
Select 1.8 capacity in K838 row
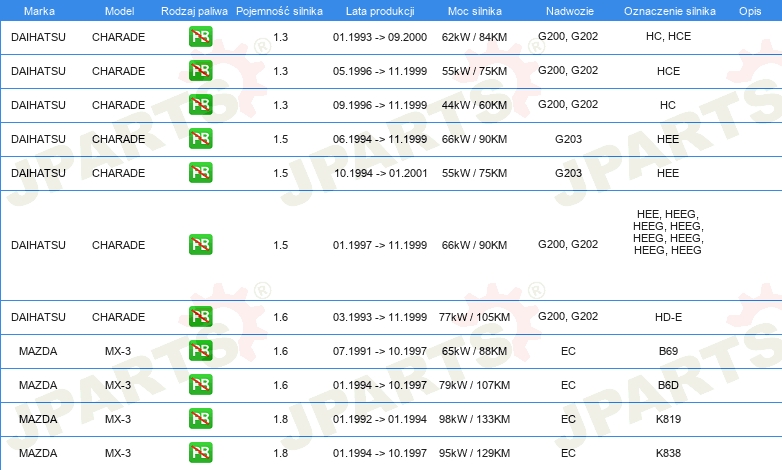click(281, 453)
